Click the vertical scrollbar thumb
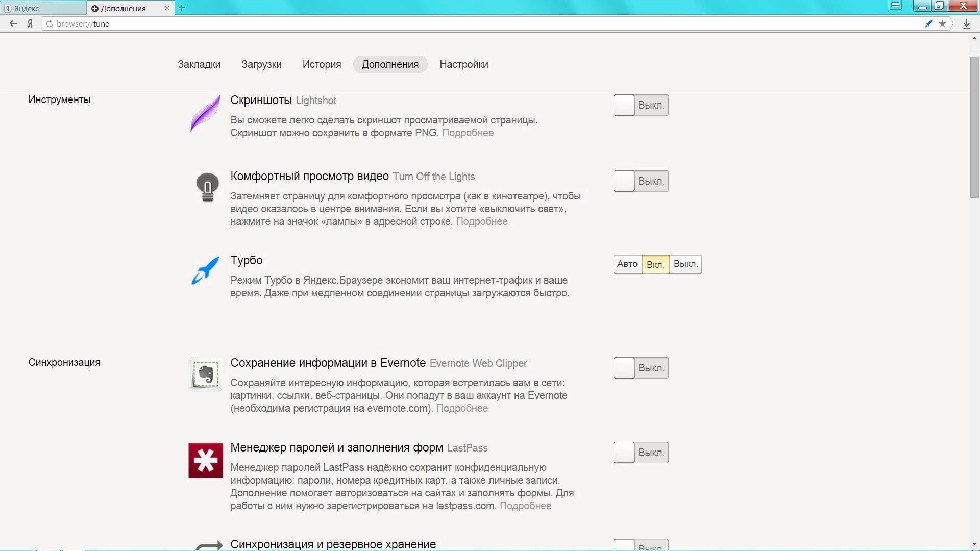 pyautogui.click(x=974, y=127)
